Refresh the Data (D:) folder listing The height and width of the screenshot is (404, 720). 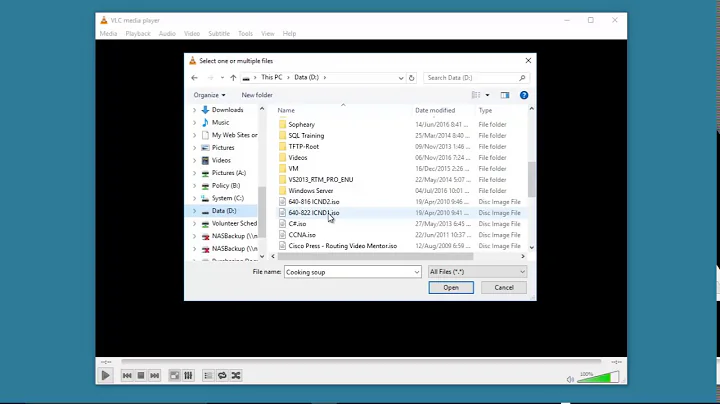(411, 78)
